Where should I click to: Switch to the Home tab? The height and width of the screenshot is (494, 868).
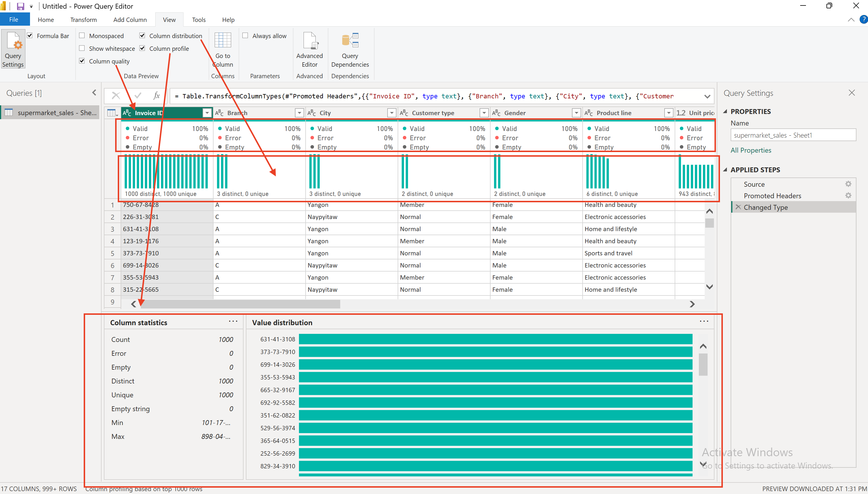coord(46,20)
